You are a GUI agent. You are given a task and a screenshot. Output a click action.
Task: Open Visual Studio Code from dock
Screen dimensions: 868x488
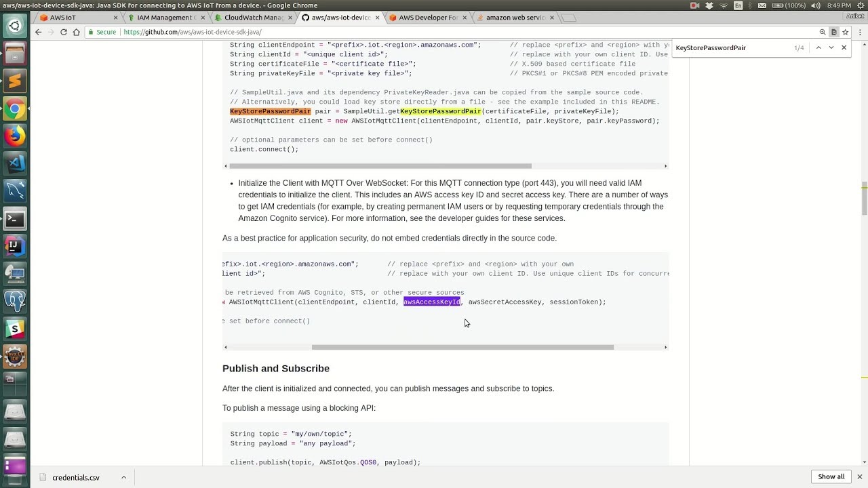click(15, 163)
